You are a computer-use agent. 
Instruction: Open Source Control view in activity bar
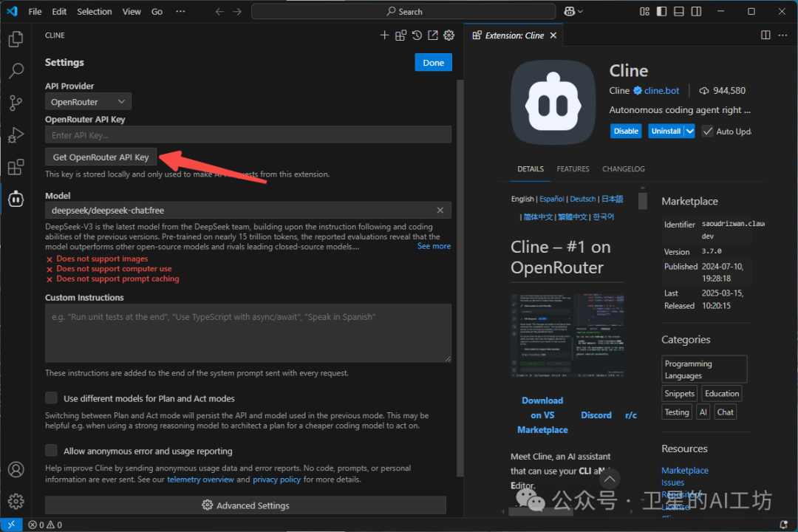pos(16,103)
